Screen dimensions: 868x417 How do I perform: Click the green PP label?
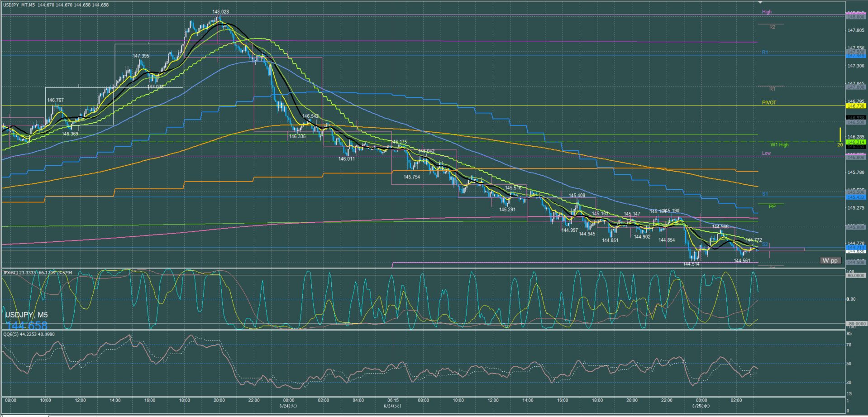click(772, 206)
